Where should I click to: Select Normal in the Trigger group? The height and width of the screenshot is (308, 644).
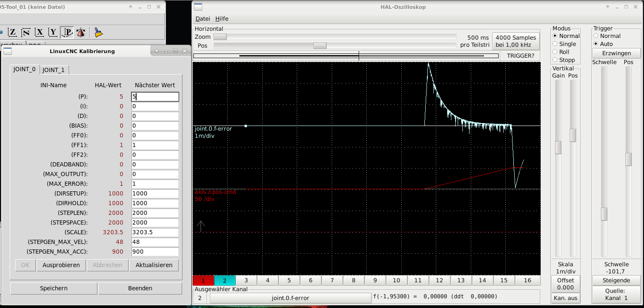tap(607, 36)
